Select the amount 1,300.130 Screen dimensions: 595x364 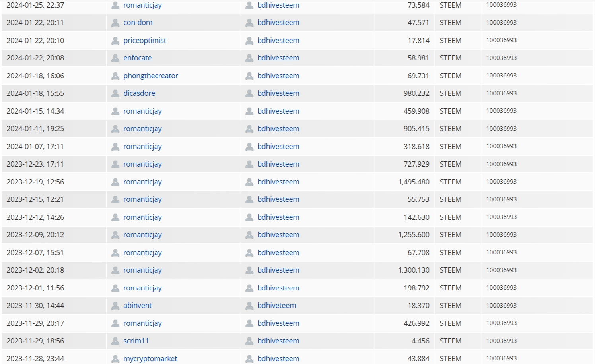click(414, 270)
